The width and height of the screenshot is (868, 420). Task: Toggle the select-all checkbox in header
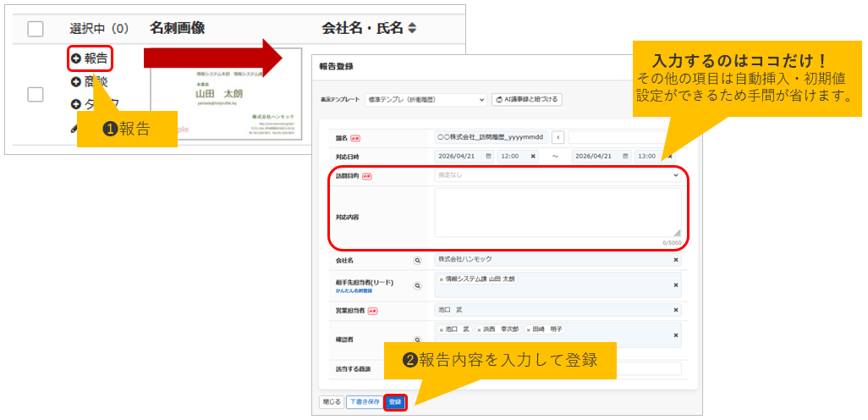36,29
